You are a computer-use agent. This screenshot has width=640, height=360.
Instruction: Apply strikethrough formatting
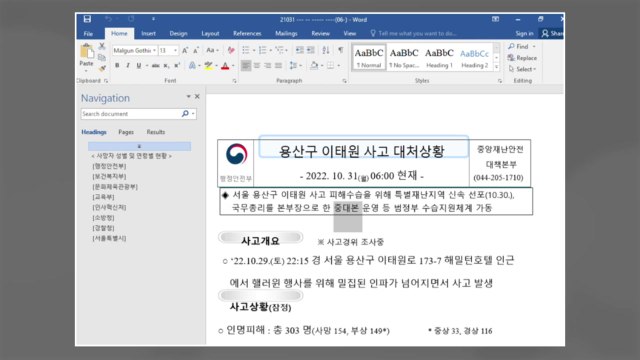click(x=156, y=65)
